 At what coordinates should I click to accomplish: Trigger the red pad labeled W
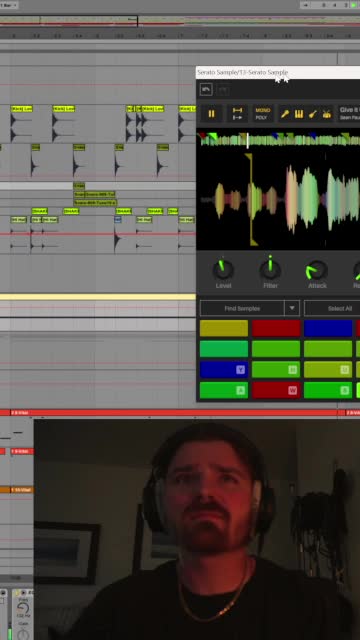[x=276, y=391]
